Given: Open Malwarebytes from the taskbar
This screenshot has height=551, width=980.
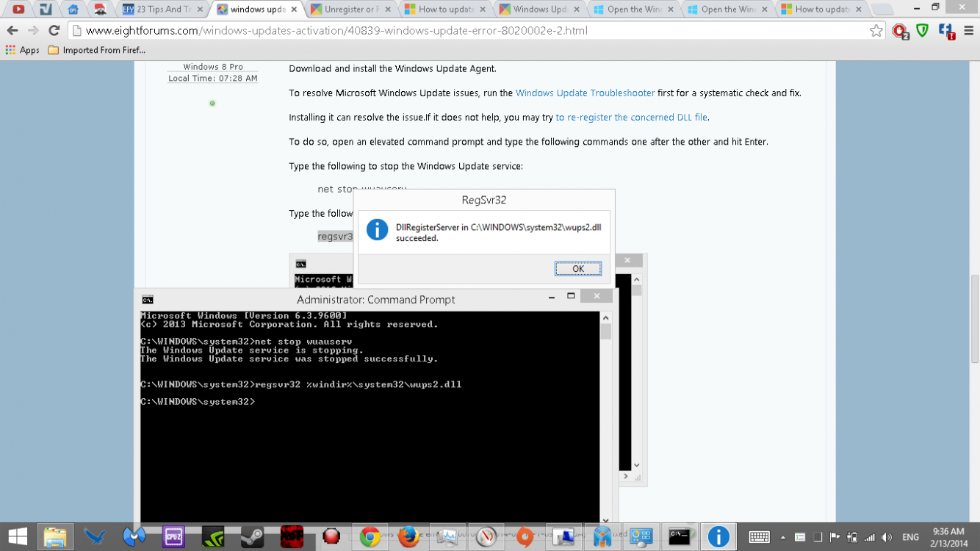Looking at the screenshot, I should coord(134,537).
